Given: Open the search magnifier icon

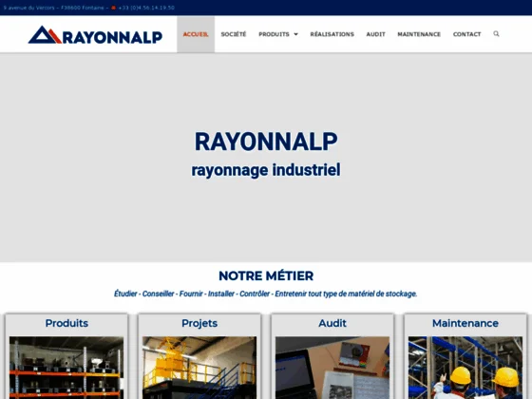Looking at the screenshot, I should (496, 33).
